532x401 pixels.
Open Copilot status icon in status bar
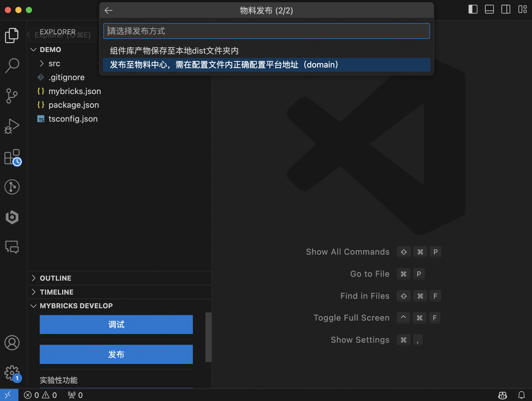point(503,395)
